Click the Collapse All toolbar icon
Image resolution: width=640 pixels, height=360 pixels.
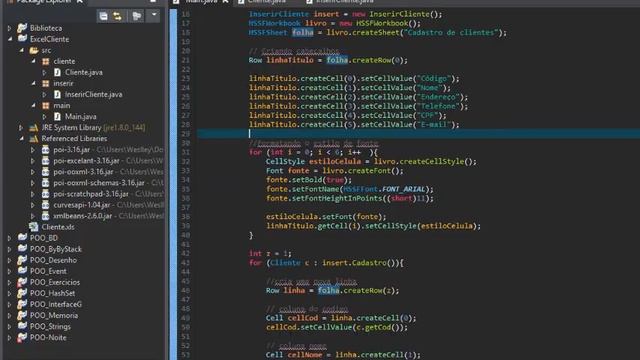pyautogui.click(x=103, y=16)
